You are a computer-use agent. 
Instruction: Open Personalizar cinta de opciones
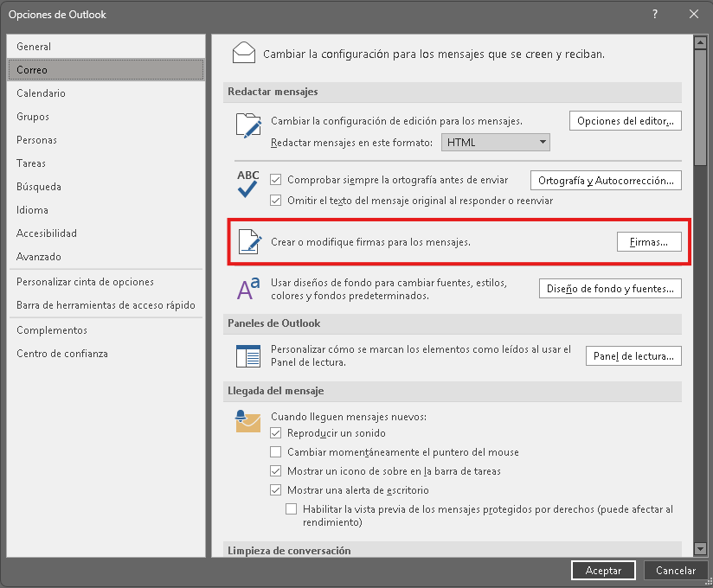(106, 282)
